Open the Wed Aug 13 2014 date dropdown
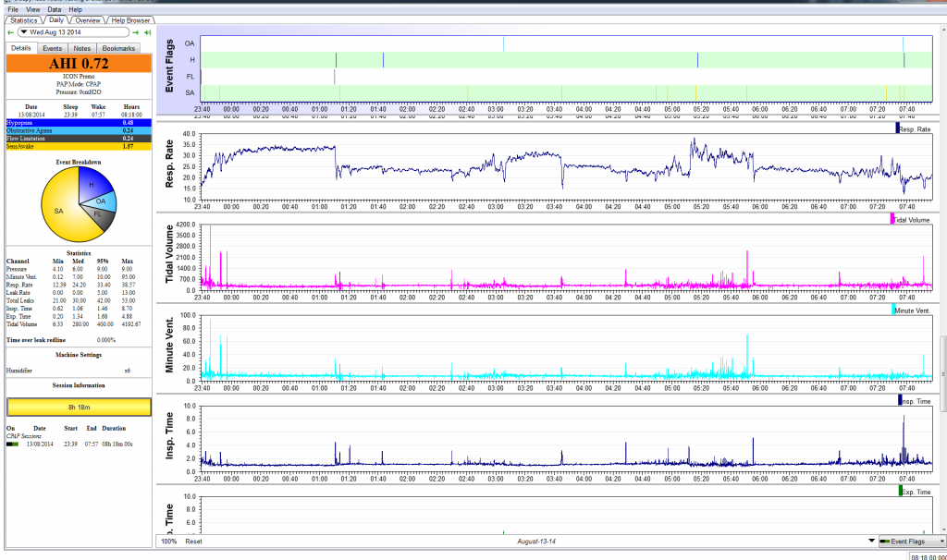Image resolution: width=947 pixels, height=560 pixels. click(72, 32)
